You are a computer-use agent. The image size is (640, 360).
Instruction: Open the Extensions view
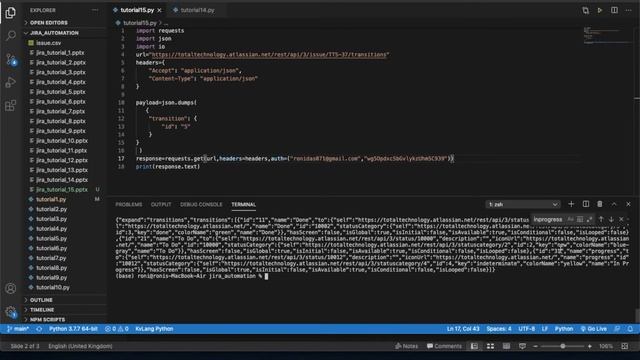(11, 106)
